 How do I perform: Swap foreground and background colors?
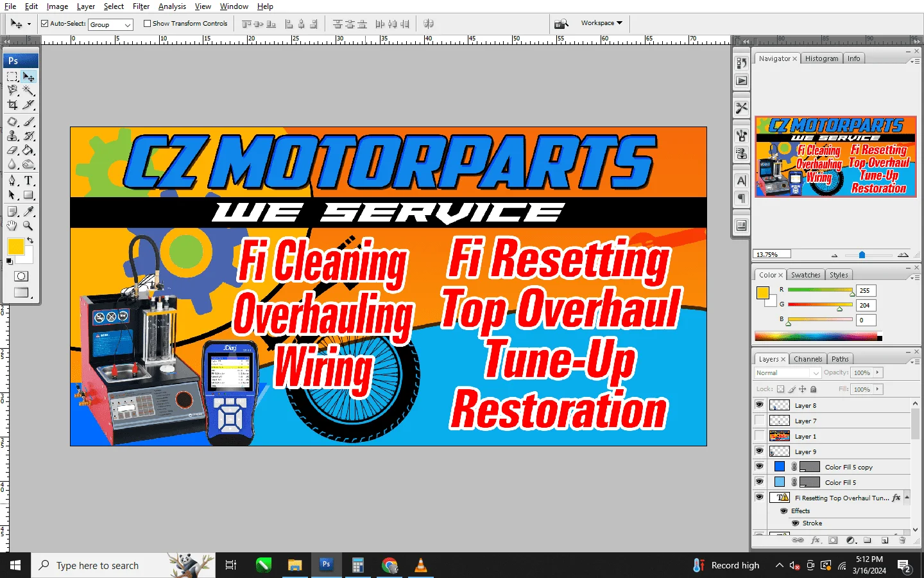point(30,241)
